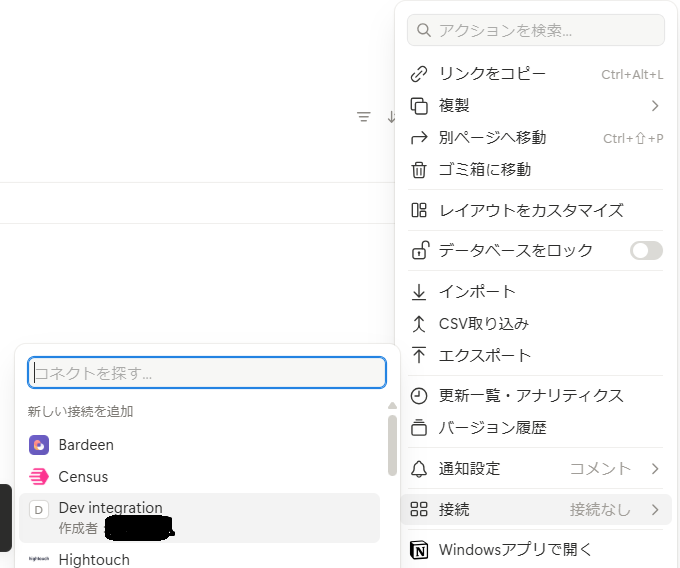This screenshot has height=568, width=680.
Task: Click the connection list scrollbar
Action: (392, 445)
